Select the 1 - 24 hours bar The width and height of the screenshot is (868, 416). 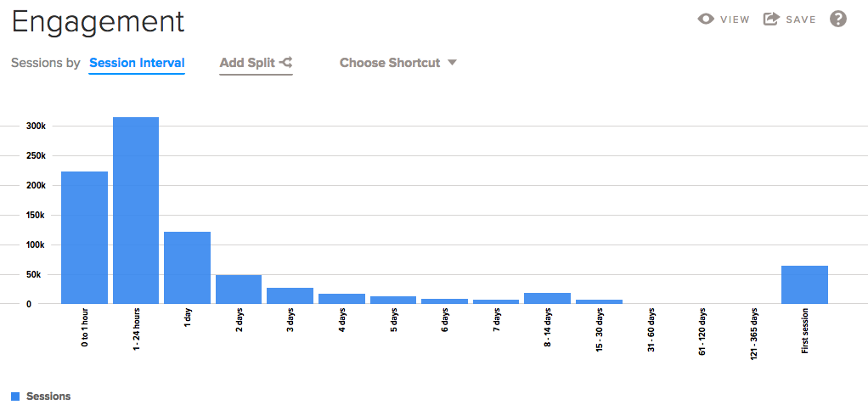(x=136, y=211)
